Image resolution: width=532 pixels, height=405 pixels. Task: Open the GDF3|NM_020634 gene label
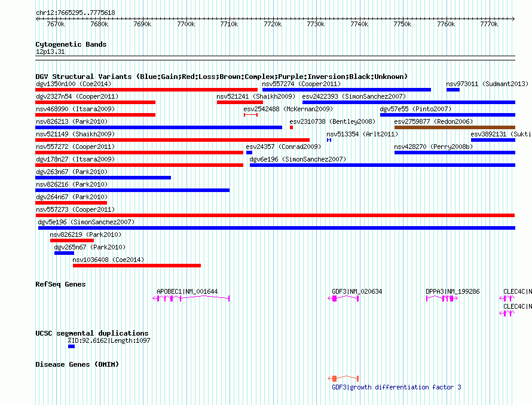pos(357,291)
